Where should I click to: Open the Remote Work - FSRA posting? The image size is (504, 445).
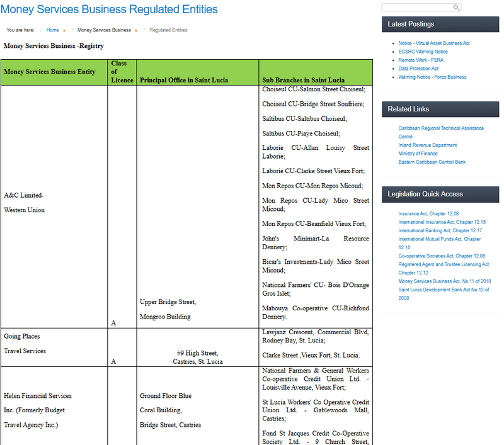tap(421, 60)
